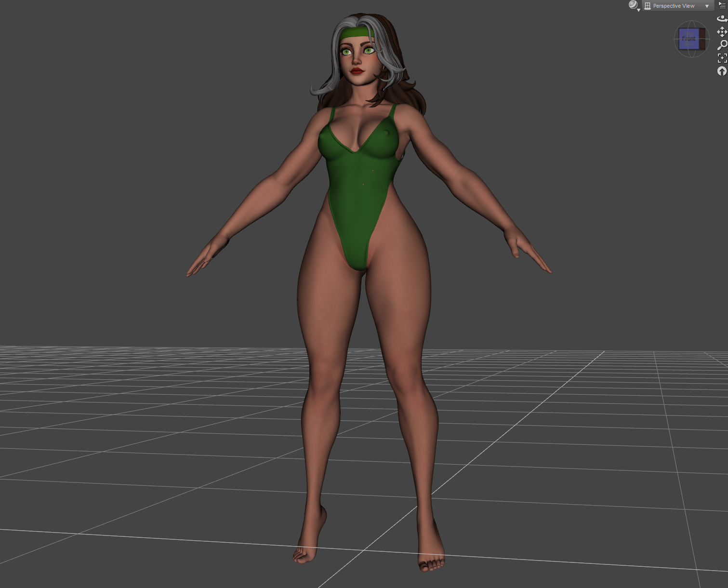Click the frame selection icon
Screen dimensions: 728x588
722,58
